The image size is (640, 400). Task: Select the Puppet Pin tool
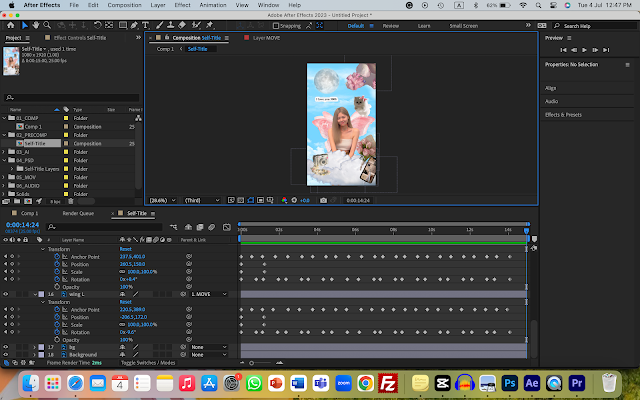pos(210,25)
